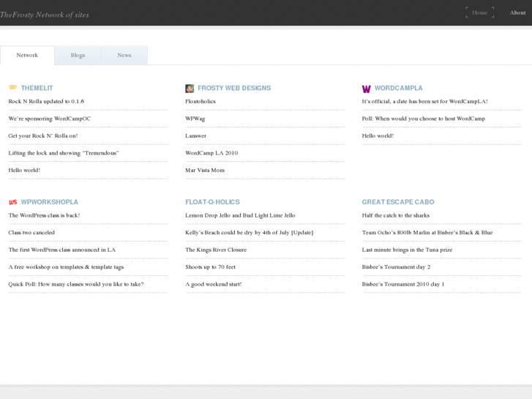Image resolution: width=532 pixels, height=399 pixels.
Task: Open the 'Floatoholics' entry
Action: pyautogui.click(x=201, y=101)
